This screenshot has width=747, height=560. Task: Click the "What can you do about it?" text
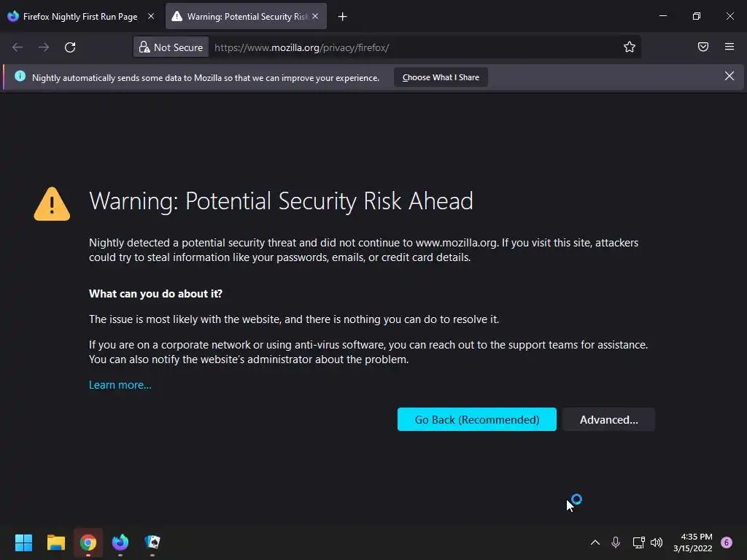tap(156, 294)
